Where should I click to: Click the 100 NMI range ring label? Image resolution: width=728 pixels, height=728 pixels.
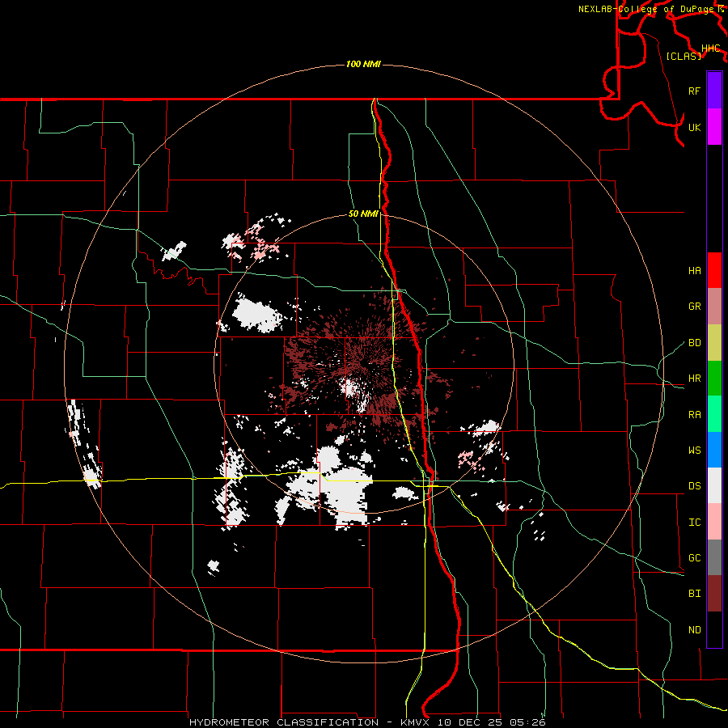click(363, 64)
